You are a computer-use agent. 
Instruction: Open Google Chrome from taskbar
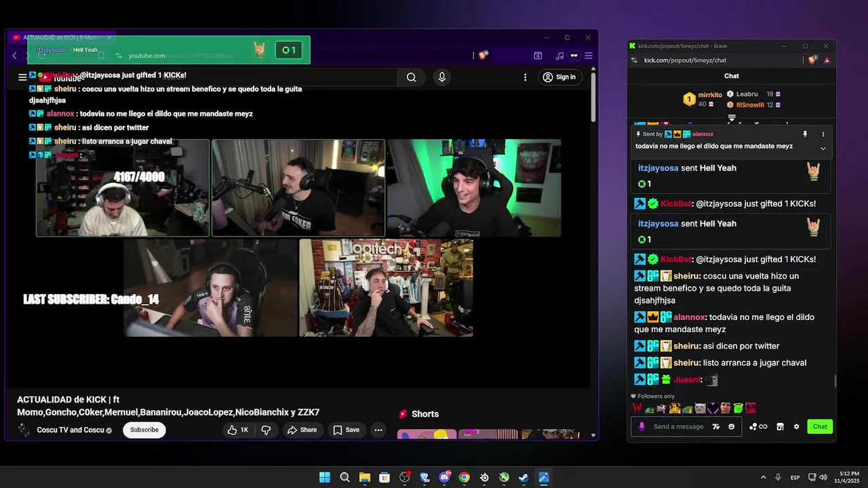[464, 477]
